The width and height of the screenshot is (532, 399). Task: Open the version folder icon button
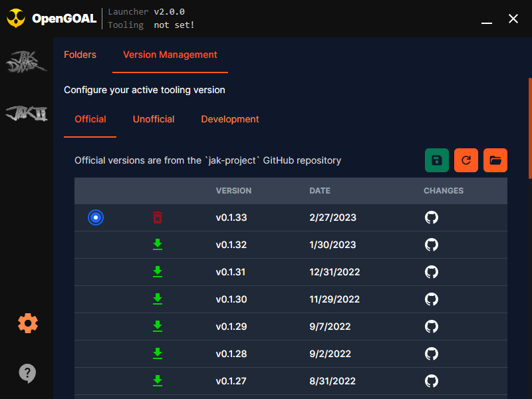point(495,160)
